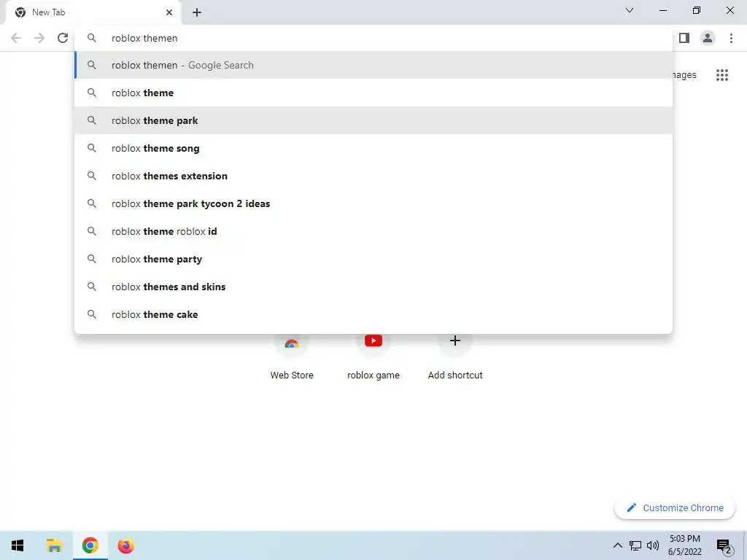The height and width of the screenshot is (560, 747).
Task: Open a new tab with plus button
Action: [x=197, y=12]
